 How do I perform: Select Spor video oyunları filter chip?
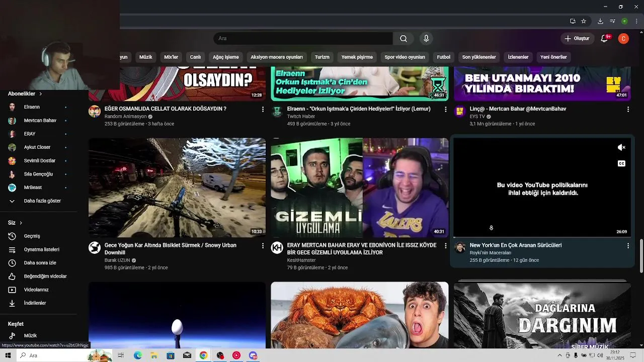405,57
